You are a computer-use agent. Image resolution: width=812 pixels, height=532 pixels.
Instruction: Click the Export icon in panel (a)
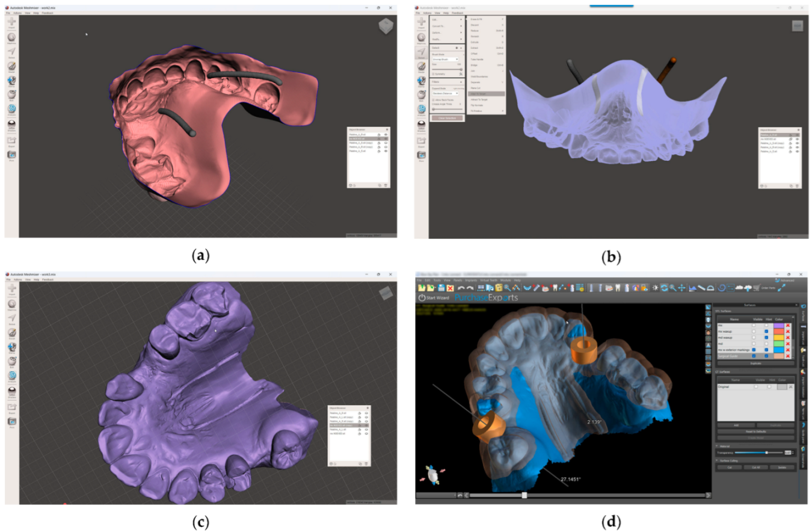click(x=11, y=140)
